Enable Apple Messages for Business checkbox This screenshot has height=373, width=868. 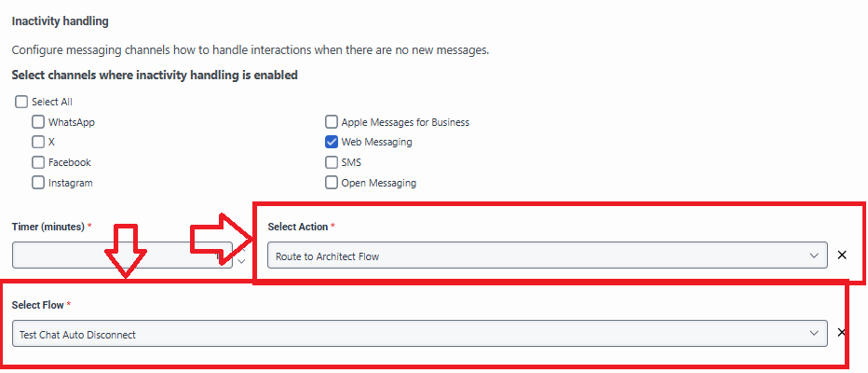click(332, 122)
